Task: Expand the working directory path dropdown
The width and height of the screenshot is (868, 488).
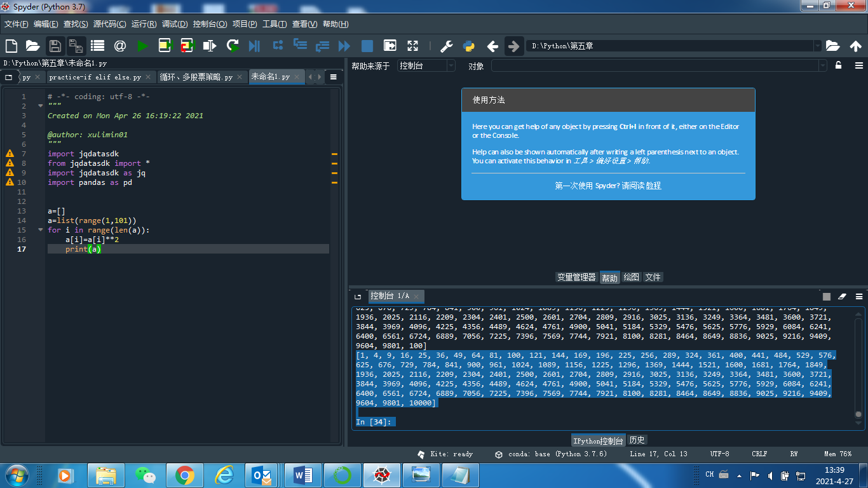Action: tap(817, 46)
